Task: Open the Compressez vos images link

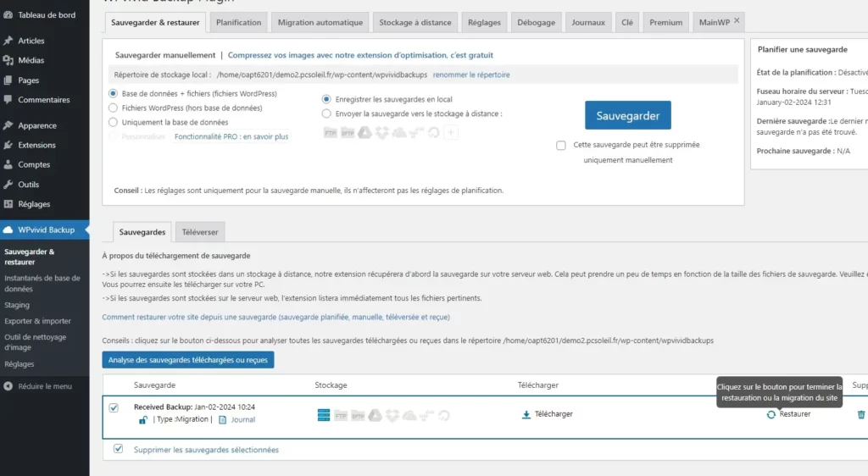Action: click(360, 55)
